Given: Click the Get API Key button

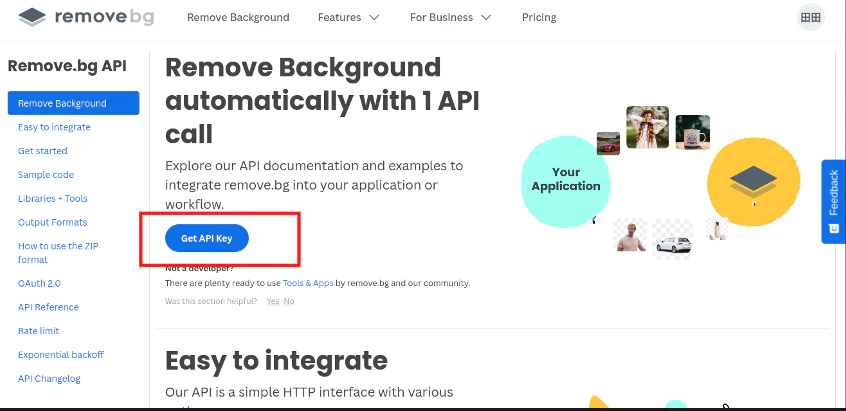Looking at the screenshot, I should pos(207,238).
